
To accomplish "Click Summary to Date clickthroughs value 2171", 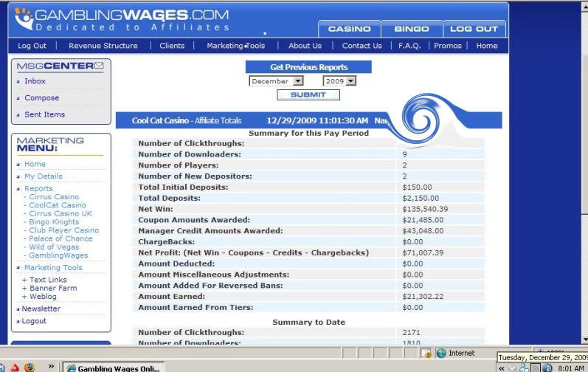I will tap(412, 333).
